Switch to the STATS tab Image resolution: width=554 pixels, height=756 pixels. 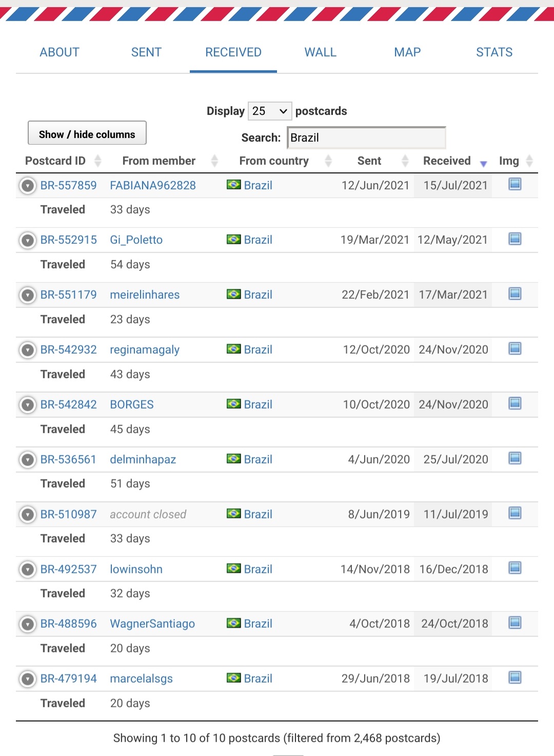tap(494, 52)
